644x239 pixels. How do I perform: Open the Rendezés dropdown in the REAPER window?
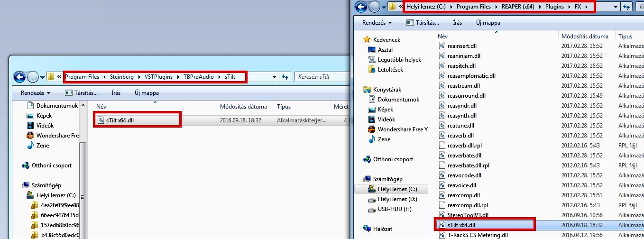click(377, 22)
